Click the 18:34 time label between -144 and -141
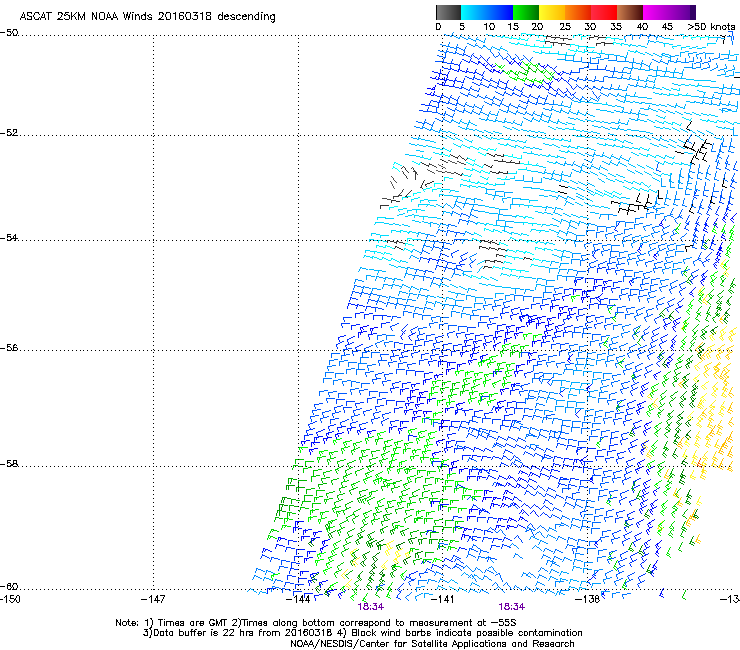The width and height of the screenshot is (740, 650). [x=370, y=607]
